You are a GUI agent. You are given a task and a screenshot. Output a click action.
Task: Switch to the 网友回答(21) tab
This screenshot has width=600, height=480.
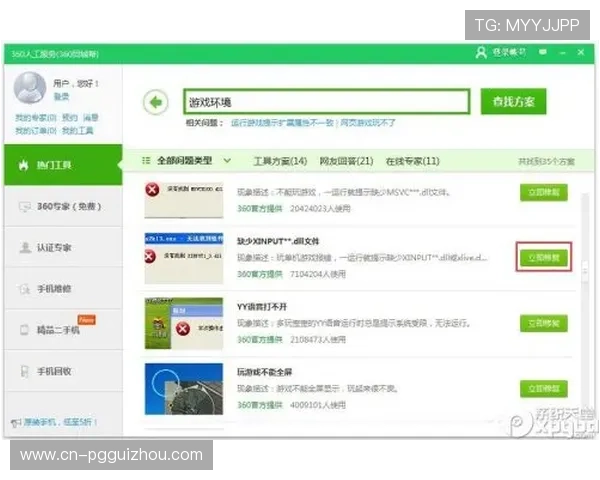click(347, 161)
